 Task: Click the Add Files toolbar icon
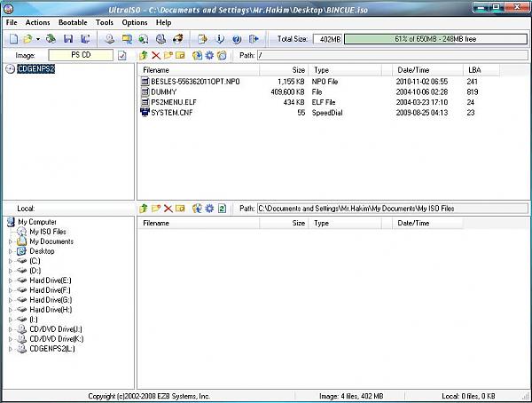[202, 39]
